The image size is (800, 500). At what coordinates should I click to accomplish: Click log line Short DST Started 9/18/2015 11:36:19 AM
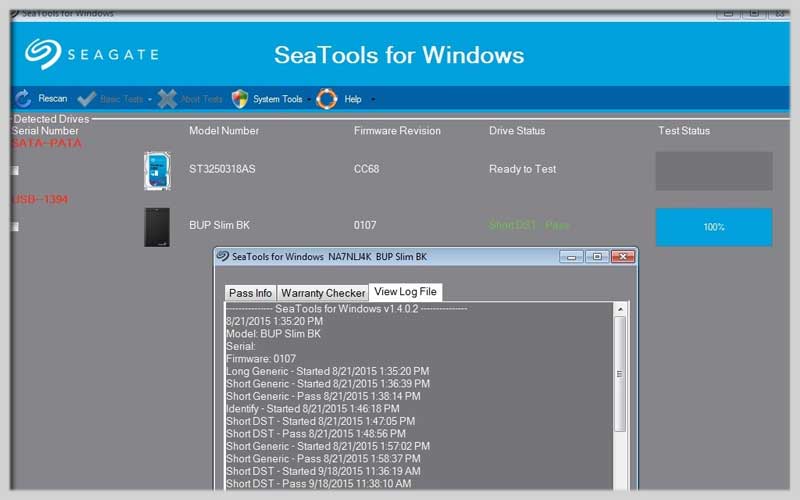click(x=323, y=471)
